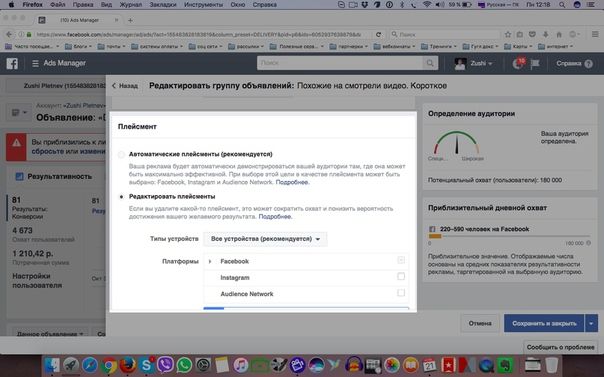Open a new Firefox tab with plus

tap(130, 20)
